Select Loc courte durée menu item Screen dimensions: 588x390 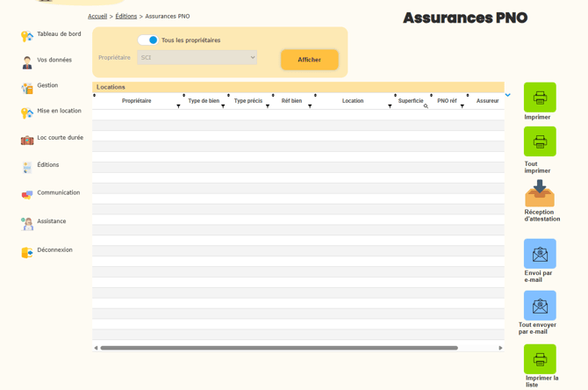pos(60,138)
